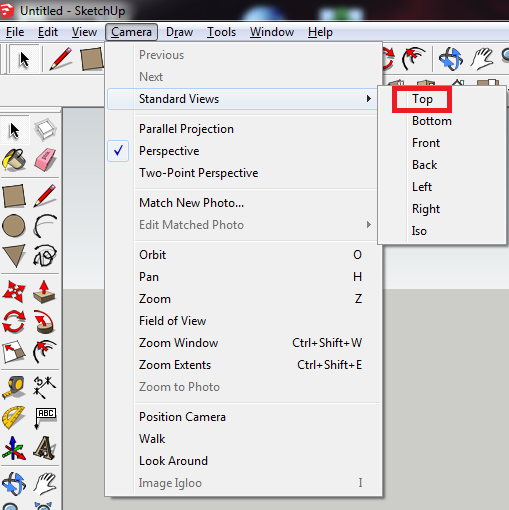Activate the Push/Pull tool

pyautogui.click(x=44, y=292)
